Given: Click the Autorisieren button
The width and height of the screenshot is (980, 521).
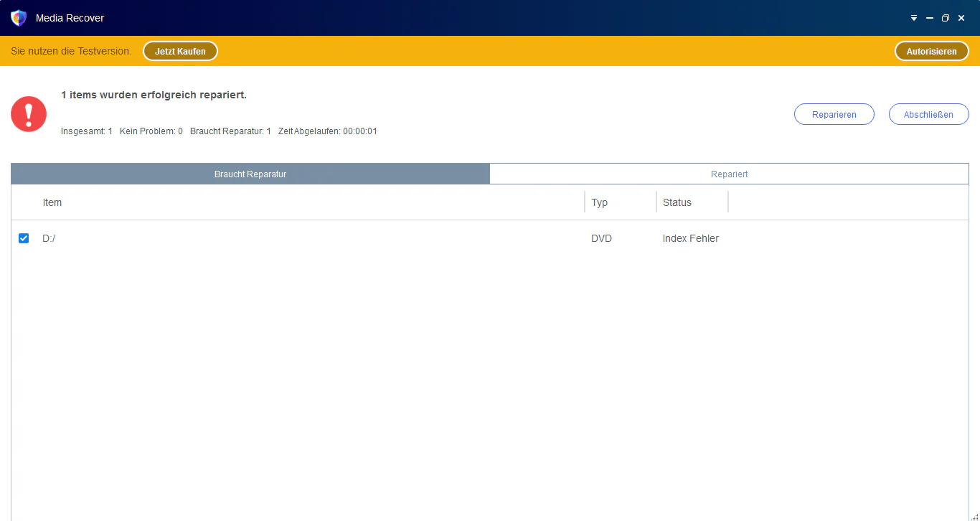Looking at the screenshot, I should [931, 51].
